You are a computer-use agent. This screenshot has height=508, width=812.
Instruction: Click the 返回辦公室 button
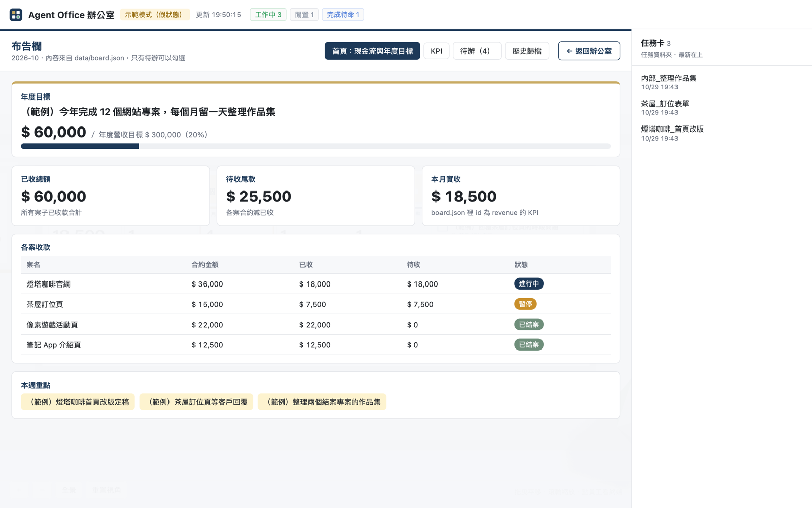[x=589, y=51]
